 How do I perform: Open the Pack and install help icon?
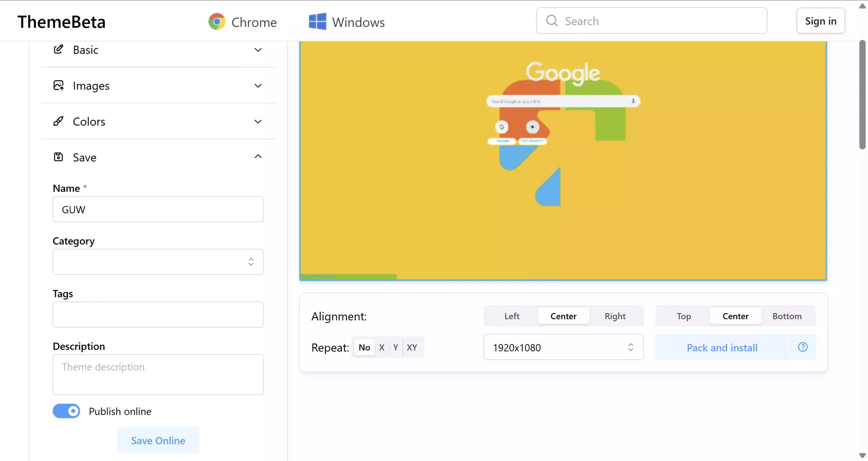pyautogui.click(x=803, y=347)
